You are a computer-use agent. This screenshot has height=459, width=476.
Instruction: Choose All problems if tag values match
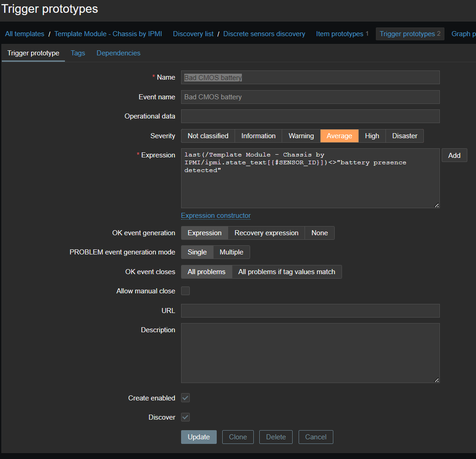[x=287, y=271]
